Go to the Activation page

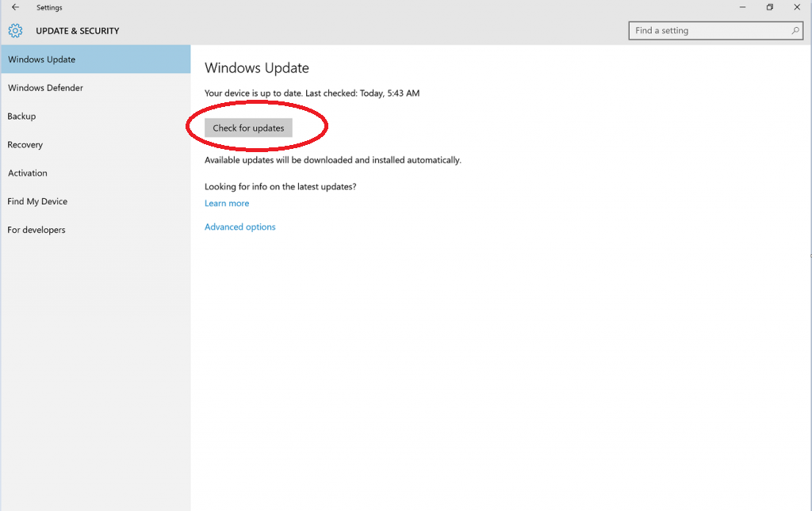click(x=28, y=174)
